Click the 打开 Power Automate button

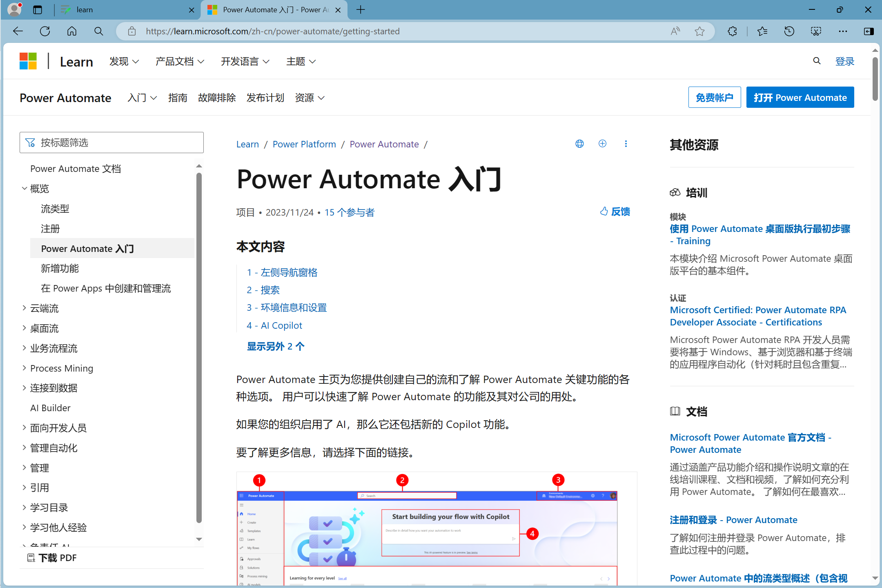point(800,97)
